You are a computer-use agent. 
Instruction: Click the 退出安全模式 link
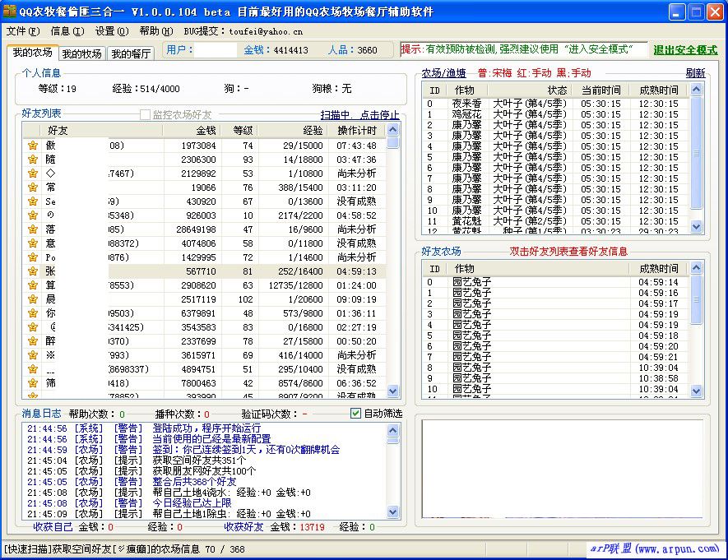coord(685,50)
